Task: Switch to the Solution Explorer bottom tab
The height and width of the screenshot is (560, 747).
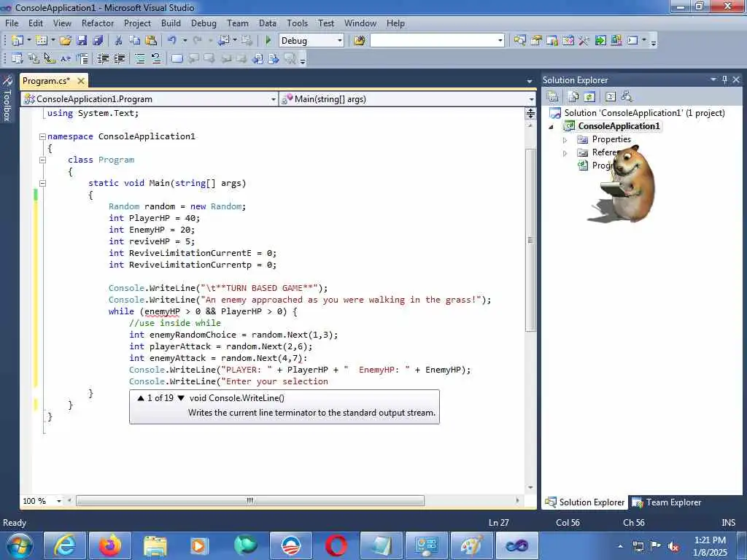Action: tap(584, 502)
